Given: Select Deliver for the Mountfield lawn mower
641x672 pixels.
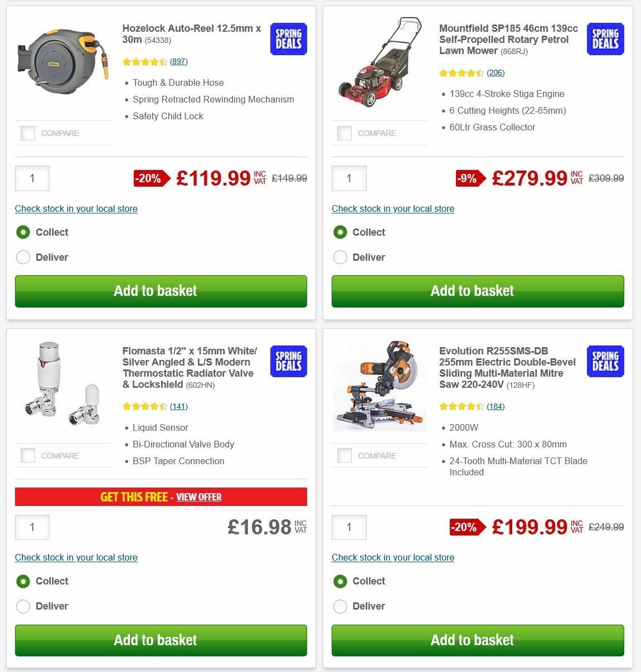Looking at the screenshot, I should 340,257.
